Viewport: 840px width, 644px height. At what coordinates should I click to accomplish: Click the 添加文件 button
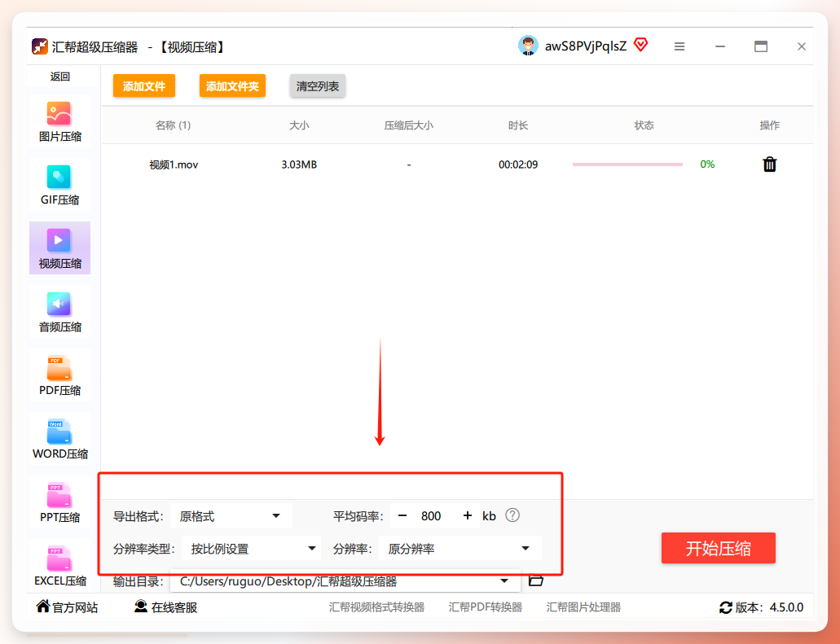click(144, 86)
